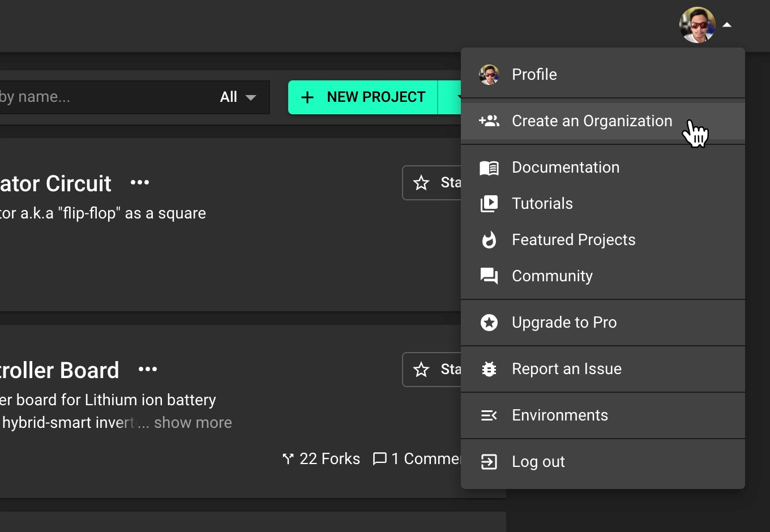Click the user avatar thumbnail

698,24
